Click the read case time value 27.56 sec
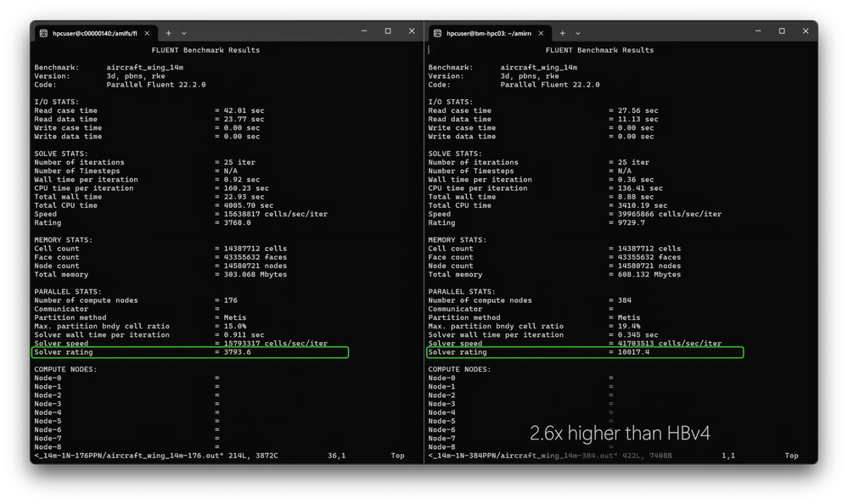The height and width of the screenshot is (504, 848). 637,110
